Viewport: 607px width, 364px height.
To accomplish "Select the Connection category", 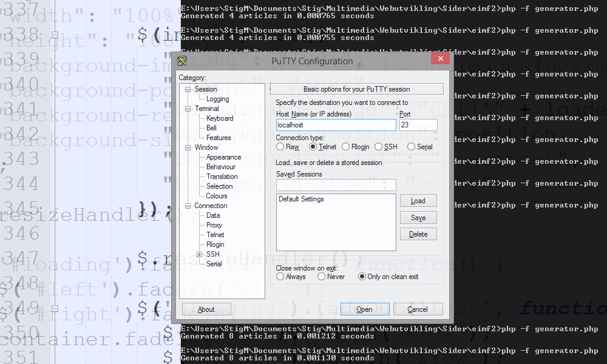I will pos(211,206).
